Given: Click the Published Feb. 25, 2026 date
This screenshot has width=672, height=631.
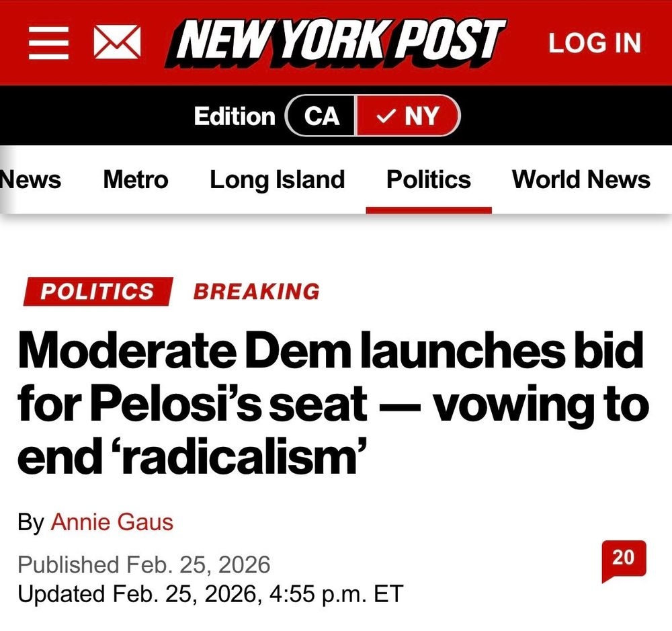Looking at the screenshot, I should [x=144, y=564].
